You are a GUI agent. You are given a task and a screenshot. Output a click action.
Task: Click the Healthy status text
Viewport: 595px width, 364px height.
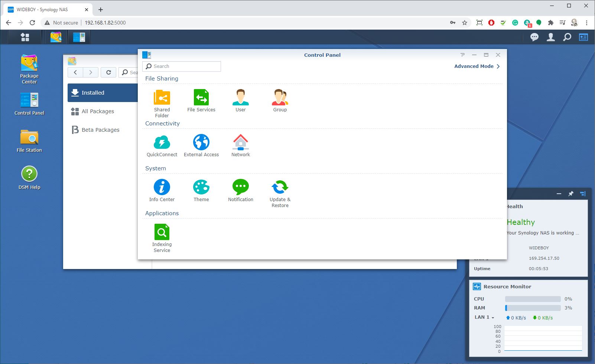click(521, 222)
